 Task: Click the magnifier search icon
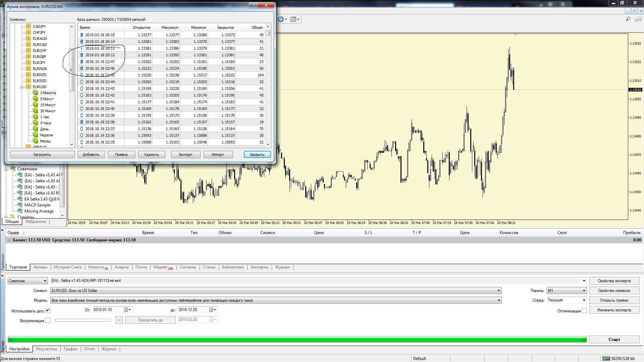tap(628, 19)
